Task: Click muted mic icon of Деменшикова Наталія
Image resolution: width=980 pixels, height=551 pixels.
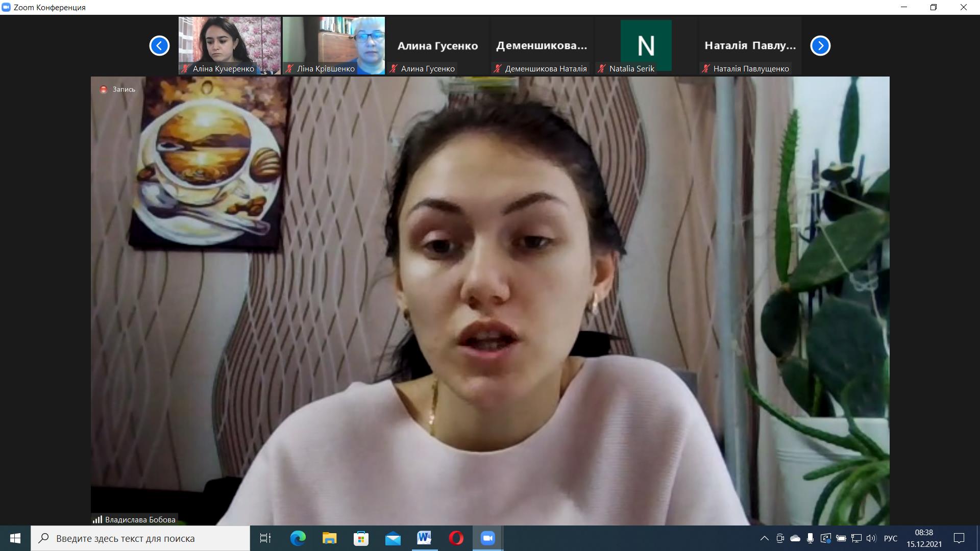Action: (x=498, y=68)
